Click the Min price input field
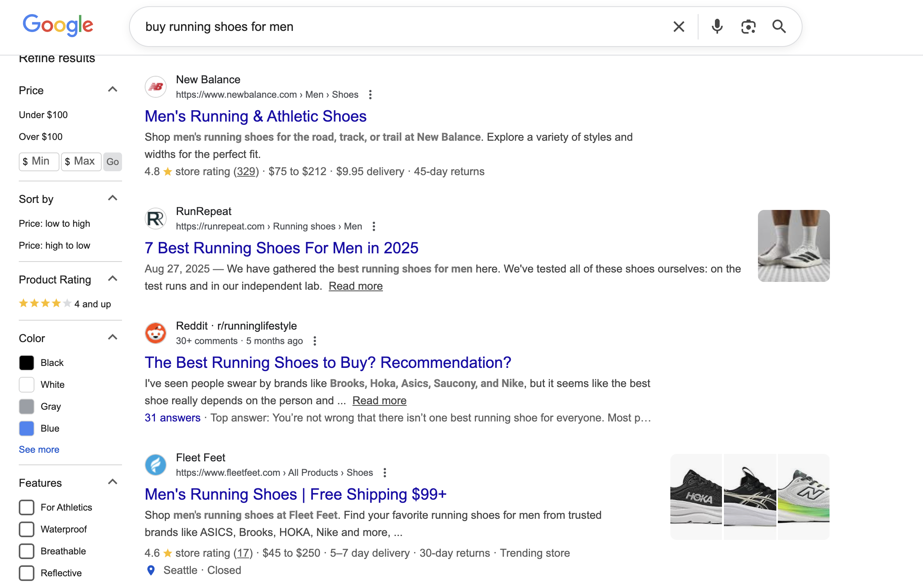The image size is (923, 588). [39, 161]
